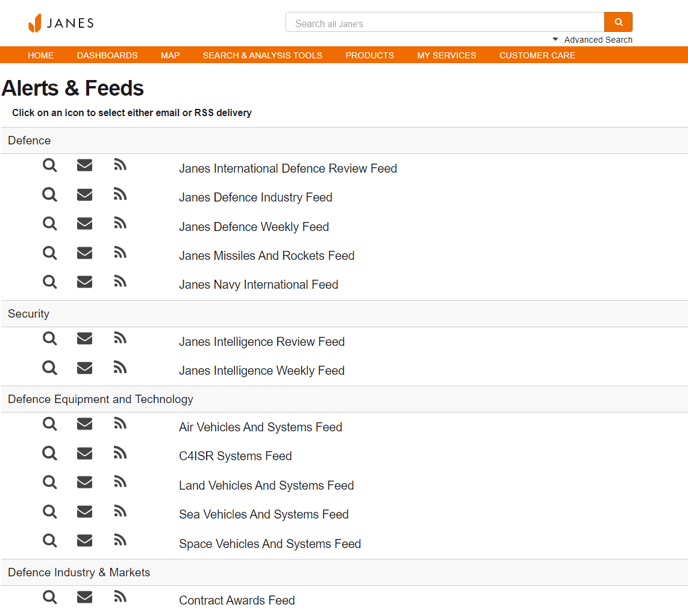Open email alert for Janes International Defence Review Feed

coord(85,165)
